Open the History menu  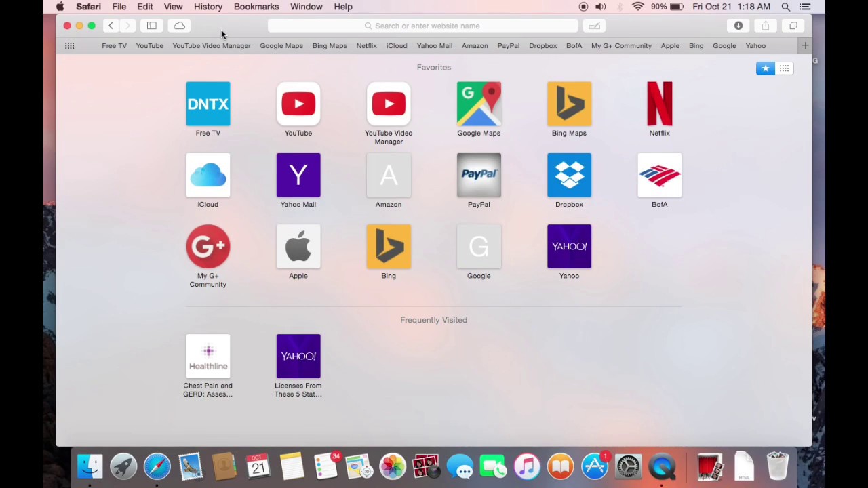point(208,6)
